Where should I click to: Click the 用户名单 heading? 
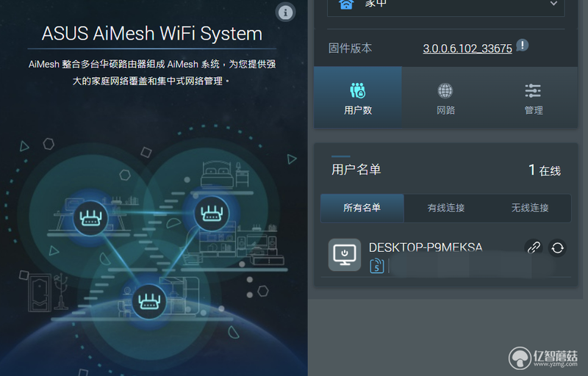tap(356, 170)
